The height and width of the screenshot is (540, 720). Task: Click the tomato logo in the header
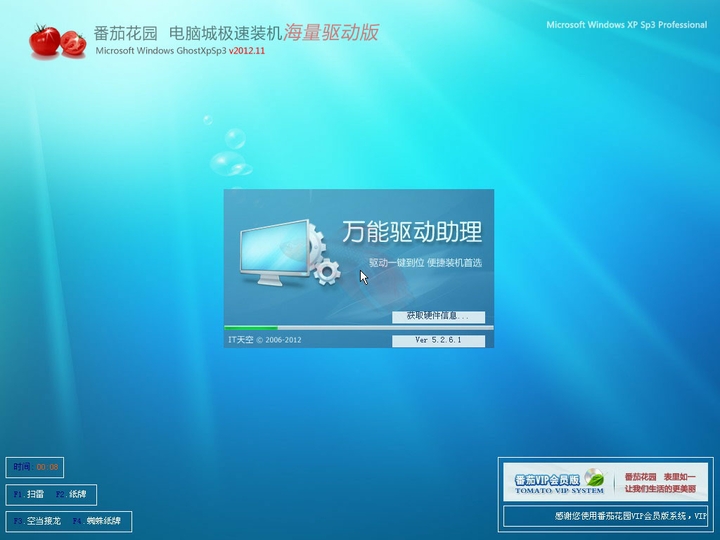[57, 40]
